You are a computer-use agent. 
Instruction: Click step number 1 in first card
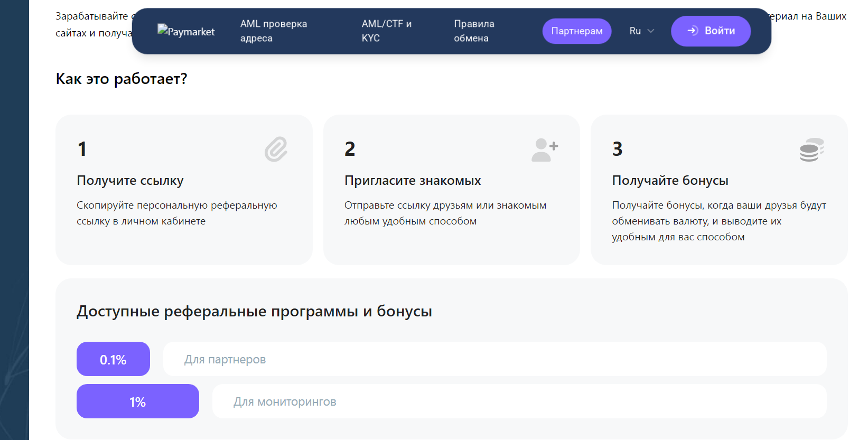click(82, 149)
